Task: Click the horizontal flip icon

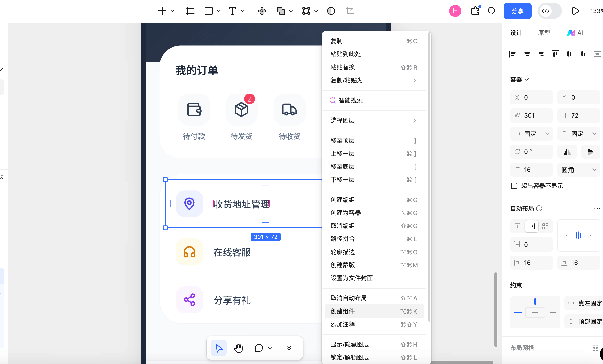Action: click(x=567, y=152)
